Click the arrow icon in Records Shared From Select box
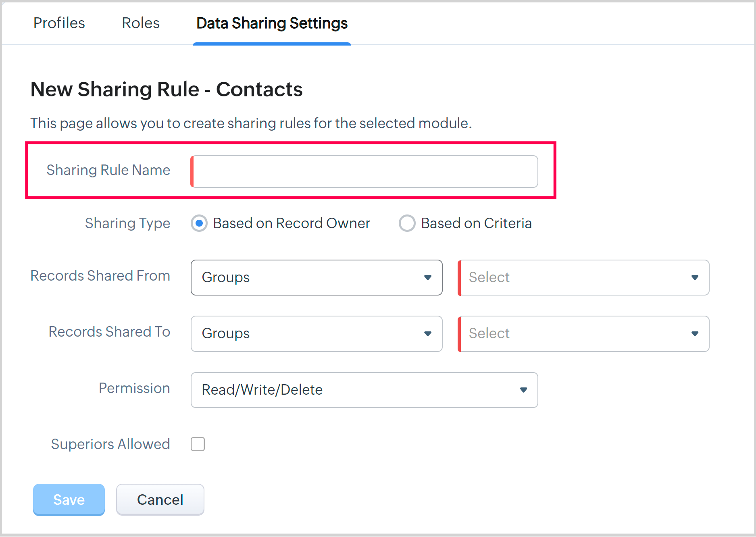Screen dimensions: 756x537 coord(695,277)
